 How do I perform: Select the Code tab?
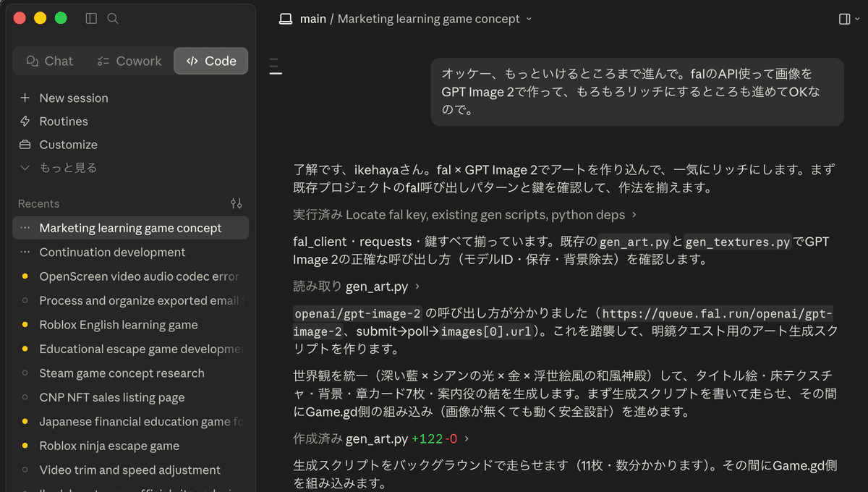pyautogui.click(x=211, y=61)
